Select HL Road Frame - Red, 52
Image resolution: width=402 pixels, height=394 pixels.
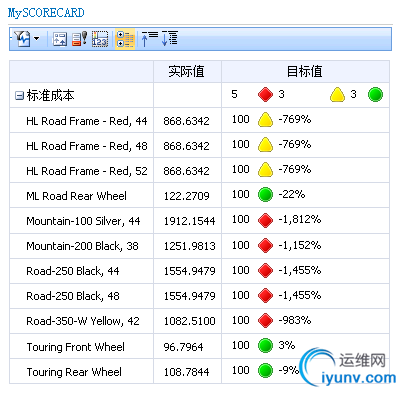(87, 171)
